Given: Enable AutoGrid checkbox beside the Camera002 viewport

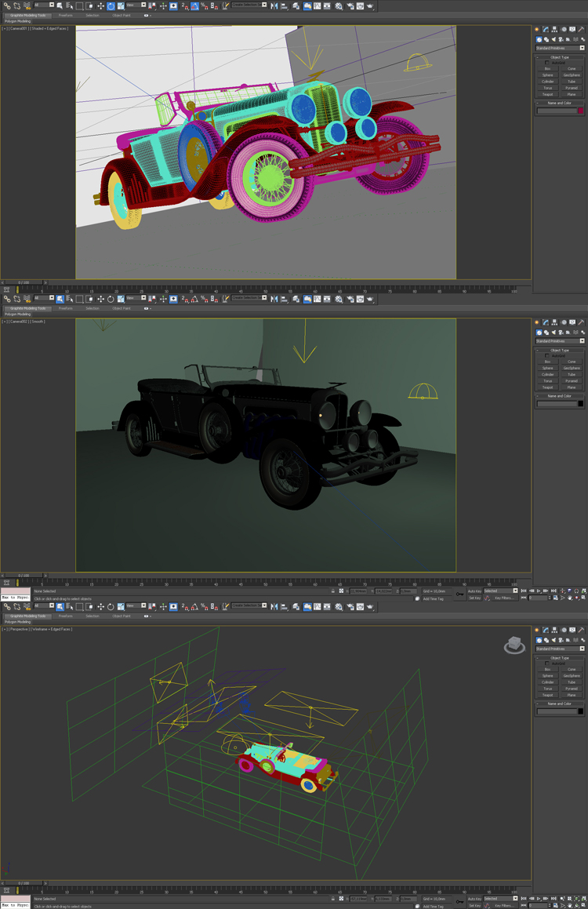Looking at the screenshot, I should (547, 355).
